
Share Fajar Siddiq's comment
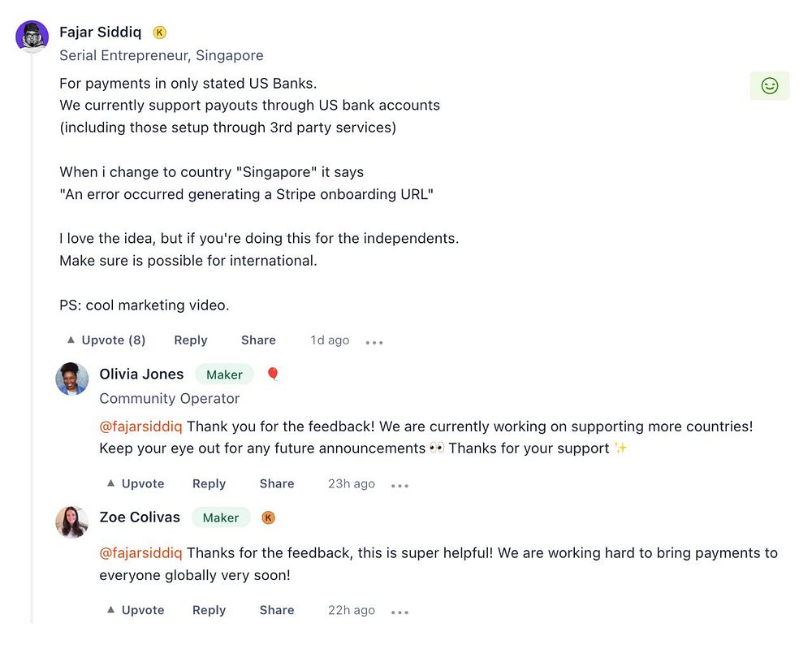click(258, 340)
